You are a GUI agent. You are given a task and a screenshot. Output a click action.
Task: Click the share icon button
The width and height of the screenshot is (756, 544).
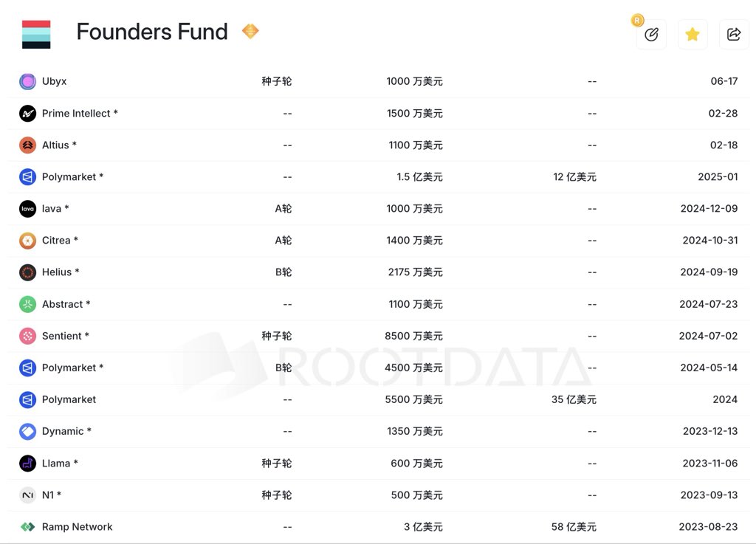click(x=734, y=35)
